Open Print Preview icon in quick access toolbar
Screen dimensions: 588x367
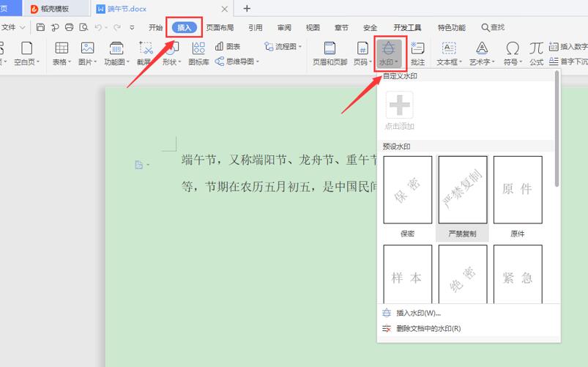83,27
